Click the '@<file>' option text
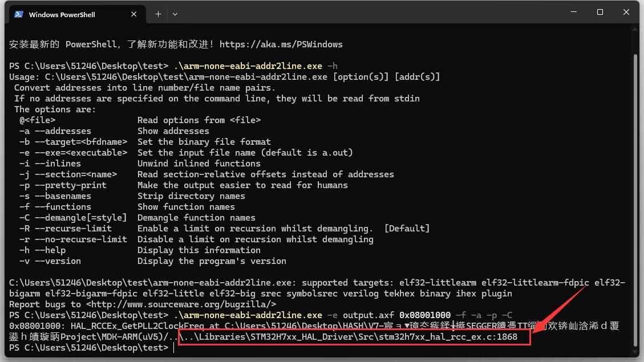644x362 pixels. (x=37, y=120)
